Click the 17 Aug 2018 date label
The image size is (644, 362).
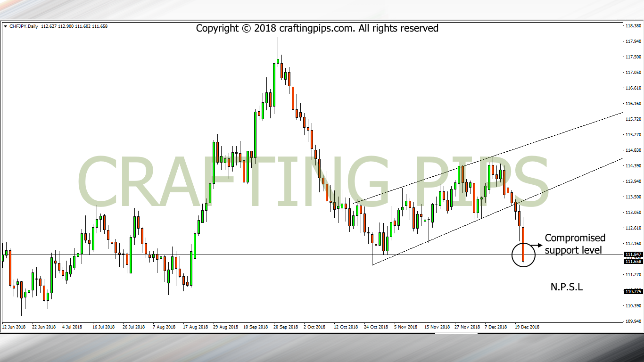click(x=195, y=327)
